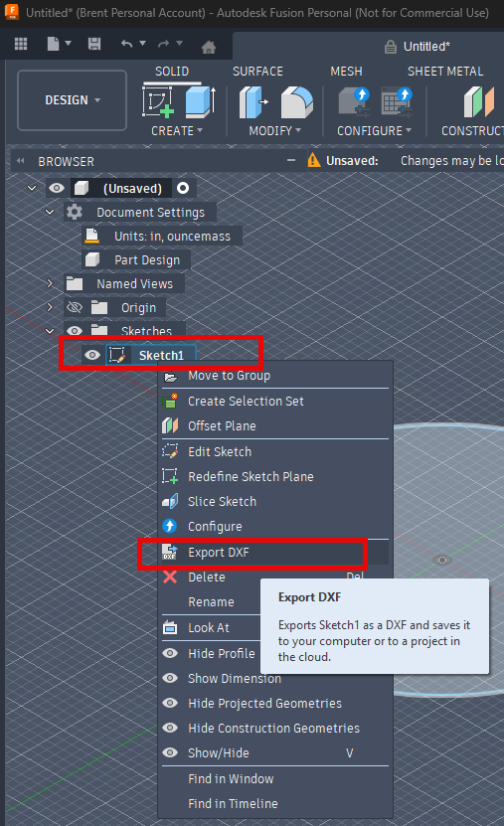Click the Units ruler icon

click(x=91, y=236)
